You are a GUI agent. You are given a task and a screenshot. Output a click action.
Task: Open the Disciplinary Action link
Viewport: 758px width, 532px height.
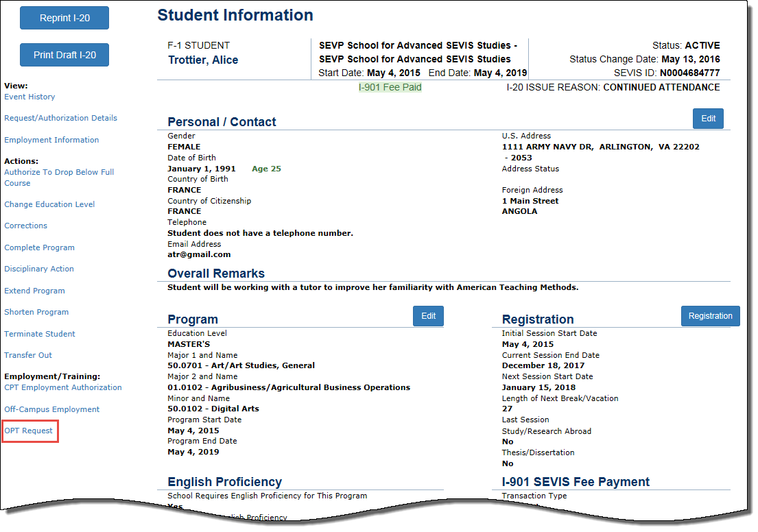point(39,269)
